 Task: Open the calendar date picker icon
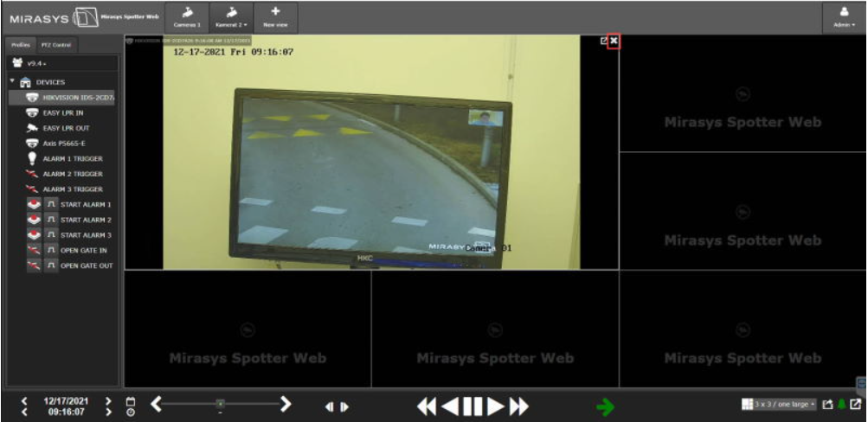point(131,400)
